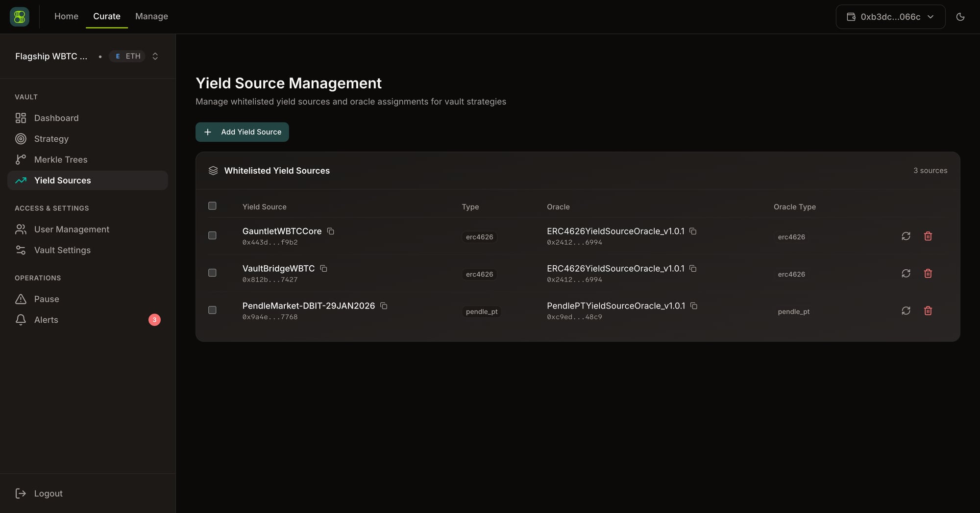The image size is (980, 513).
Task: Delete GauntletWBTCCore yield source
Action: 928,236
